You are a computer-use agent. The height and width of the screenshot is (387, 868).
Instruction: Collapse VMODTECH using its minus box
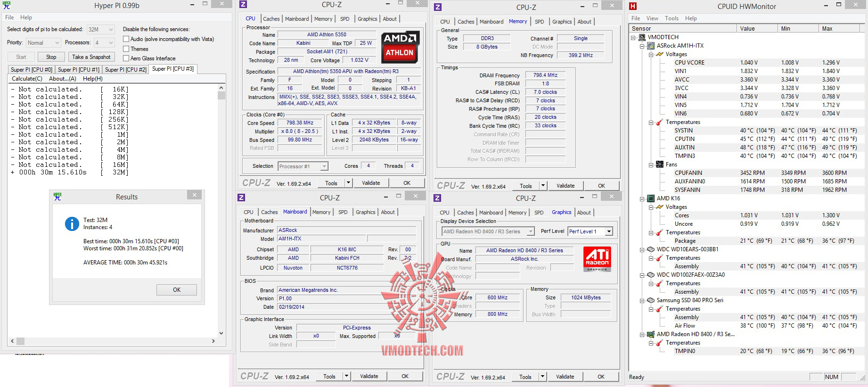coord(633,38)
